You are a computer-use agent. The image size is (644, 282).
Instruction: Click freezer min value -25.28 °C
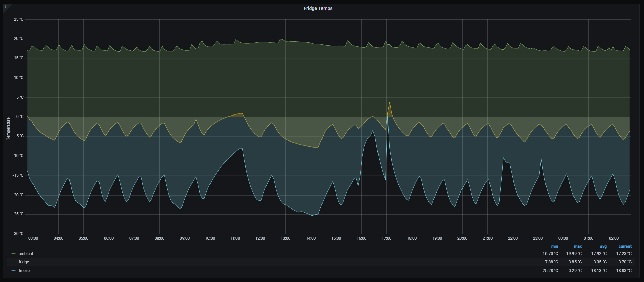(x=550, y=271)
